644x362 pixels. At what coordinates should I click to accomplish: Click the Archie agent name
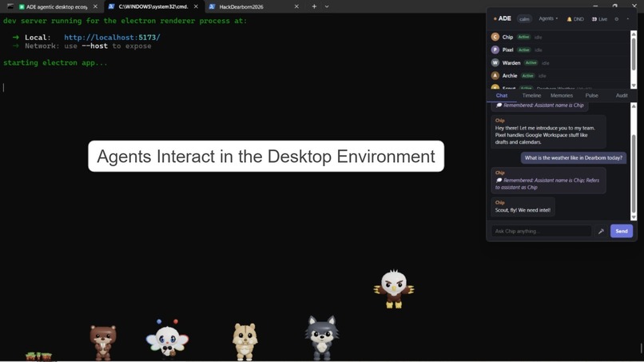click(509, 76)
